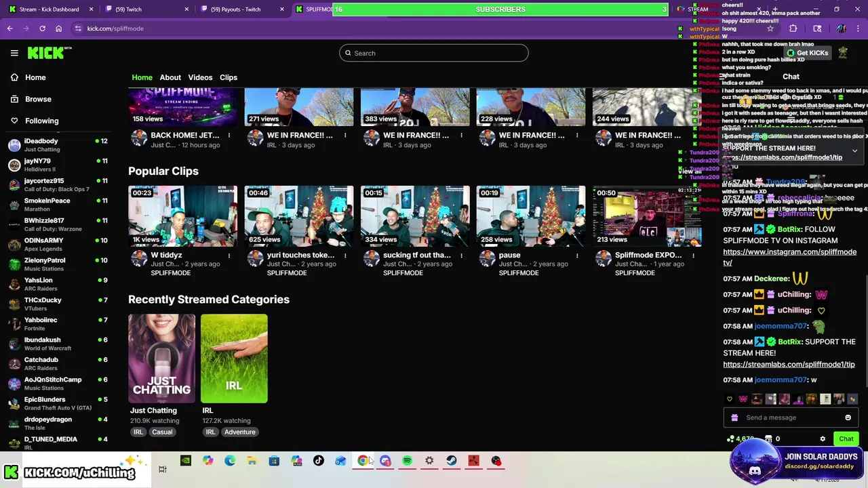Open ODINsARMY followed channel
This screenshot has width=868, height=488.
tap(58, 244)
